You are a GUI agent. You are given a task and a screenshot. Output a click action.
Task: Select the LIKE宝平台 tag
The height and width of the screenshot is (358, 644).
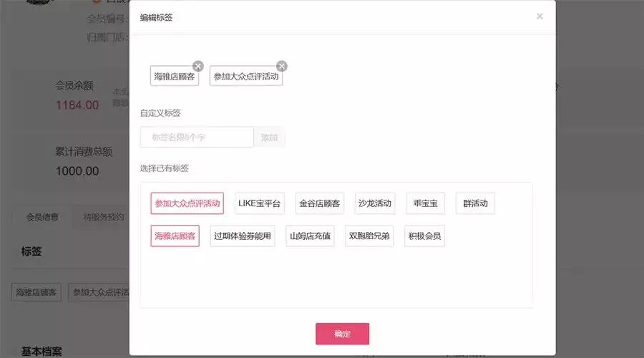pyautogui.click(x=259, y=203)
